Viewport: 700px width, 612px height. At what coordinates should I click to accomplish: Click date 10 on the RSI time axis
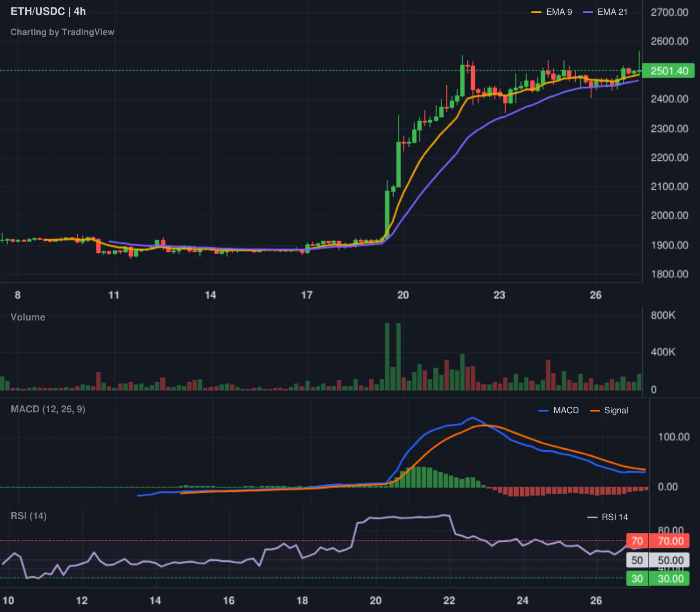[x=8, y=601]
